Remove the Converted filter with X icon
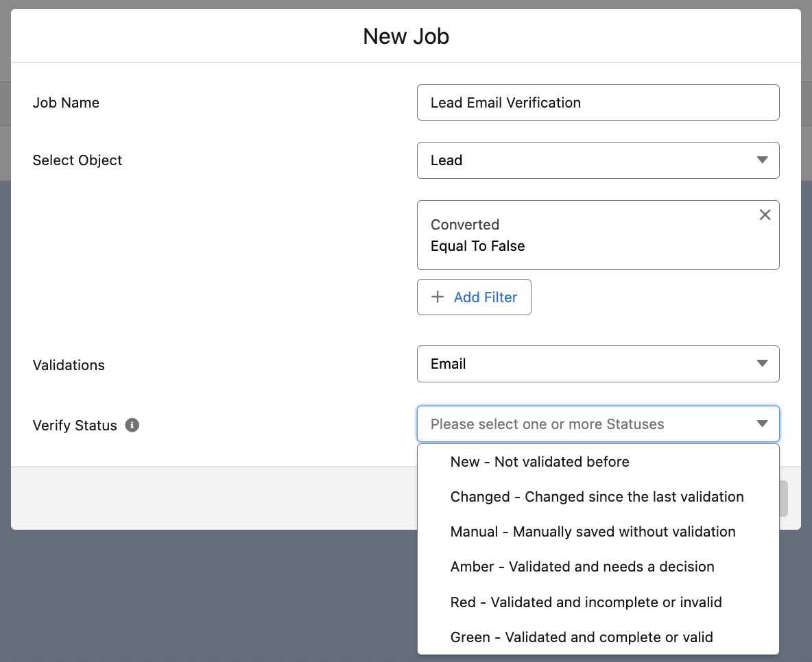812x662 pixels. pyautogui.click(x=765, y=215)
